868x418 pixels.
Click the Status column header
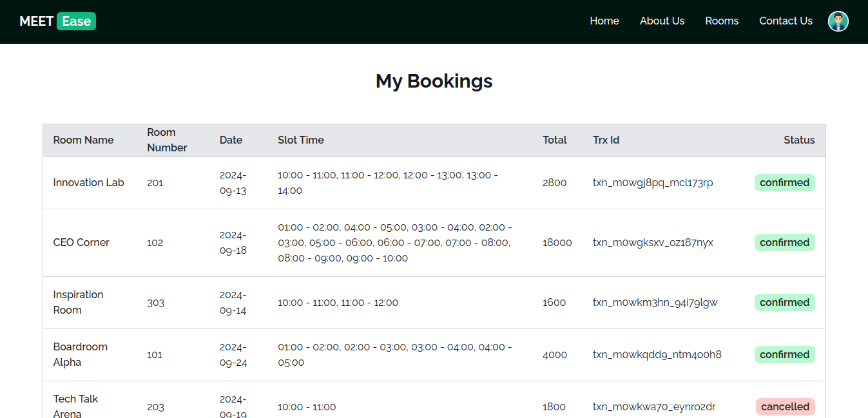799,140
